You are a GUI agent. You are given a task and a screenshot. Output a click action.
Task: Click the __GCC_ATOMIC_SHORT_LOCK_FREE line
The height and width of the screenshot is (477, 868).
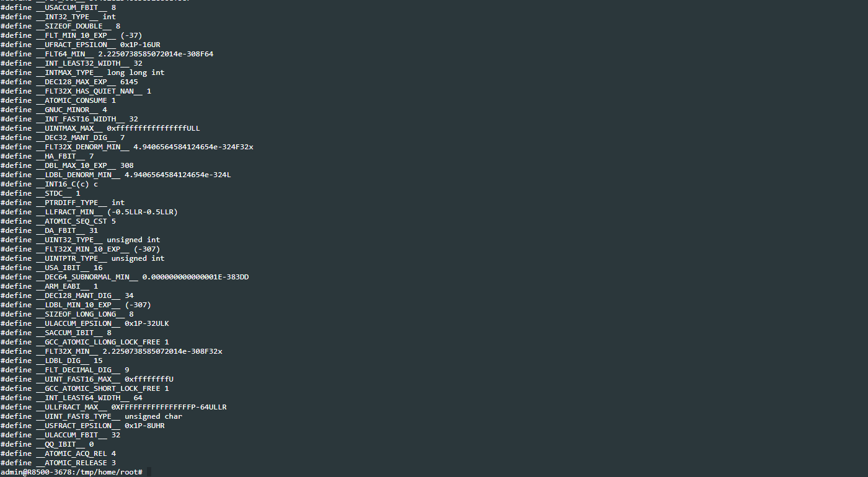(x=85, y=388)
